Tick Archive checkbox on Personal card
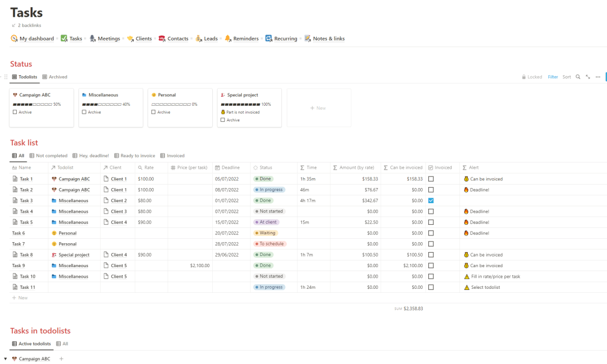The width and height of the screenshot is (607, 364). (x=153, y=112)
